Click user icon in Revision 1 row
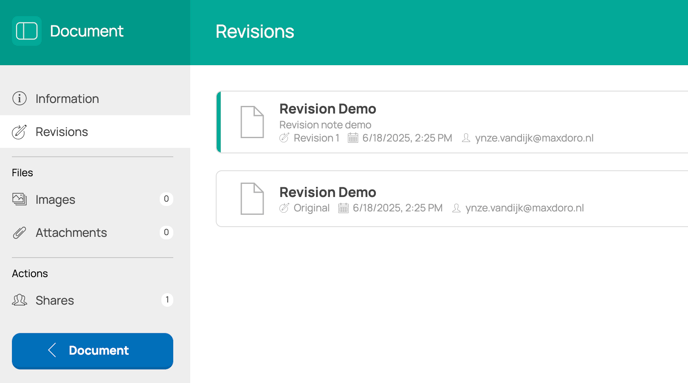Screen dimensions: 688x383 pyautogui.click(x=466, y=138)
